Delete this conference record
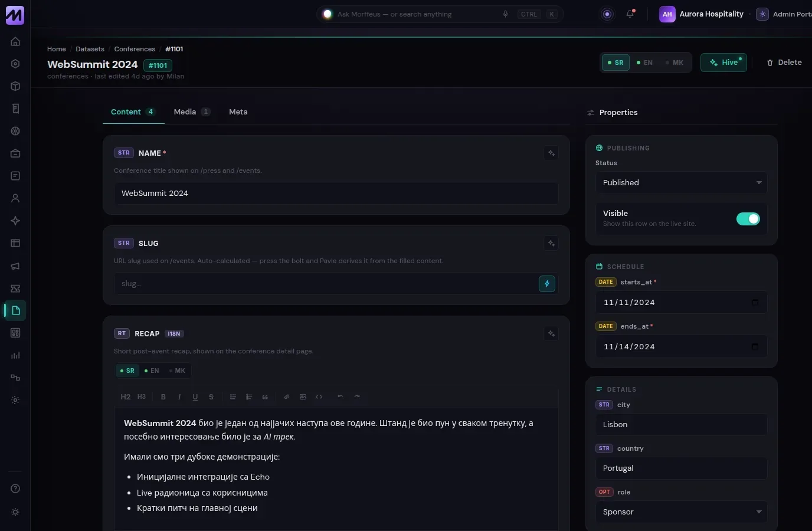 (784, 63)
